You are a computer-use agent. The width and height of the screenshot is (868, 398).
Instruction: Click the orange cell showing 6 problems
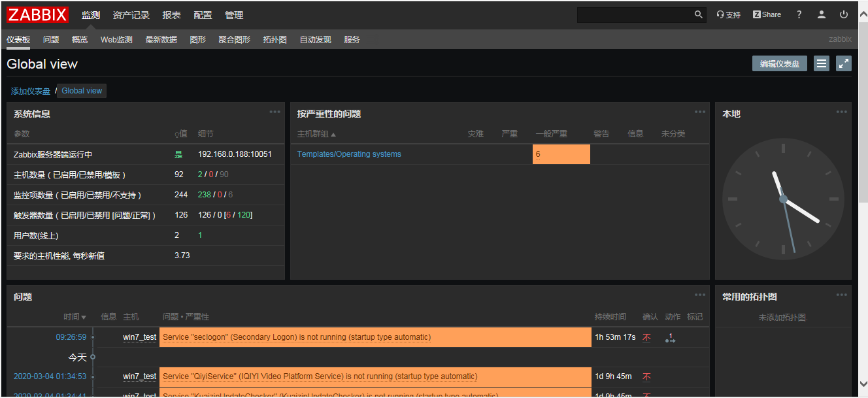pos(561,154)
